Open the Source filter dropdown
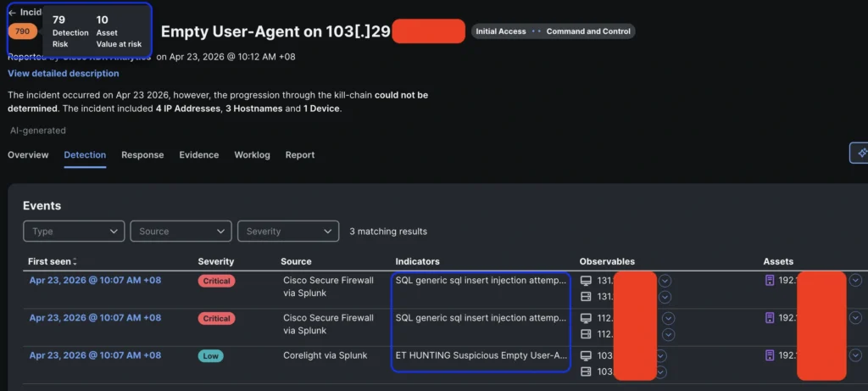This screenshot has width=868, height=391. [x=181, y=232]
